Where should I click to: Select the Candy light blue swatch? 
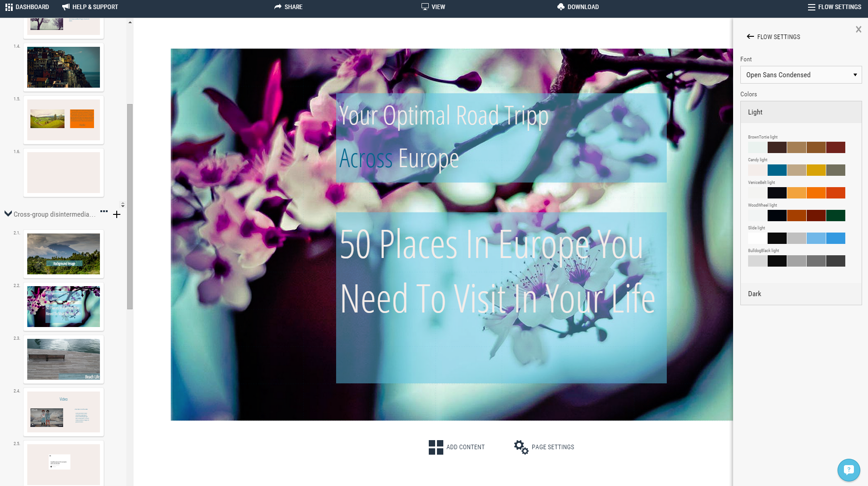click(x=777, y=170)
